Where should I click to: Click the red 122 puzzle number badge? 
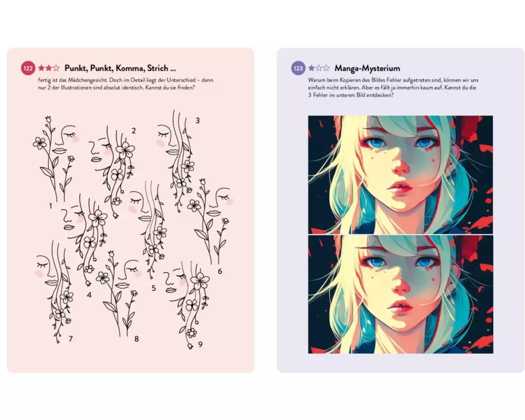[x=28, y=68]
